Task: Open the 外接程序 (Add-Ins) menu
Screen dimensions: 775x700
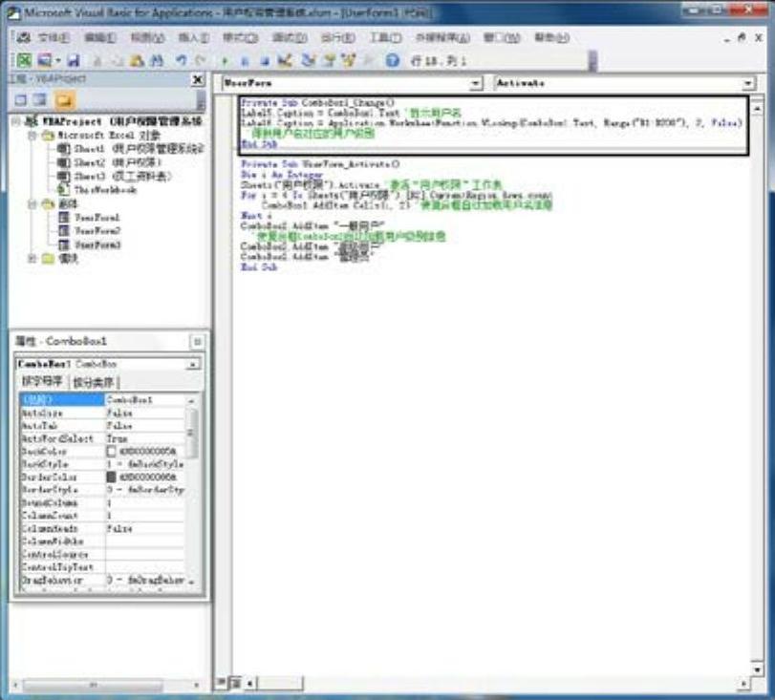Action: click(442, 37)
